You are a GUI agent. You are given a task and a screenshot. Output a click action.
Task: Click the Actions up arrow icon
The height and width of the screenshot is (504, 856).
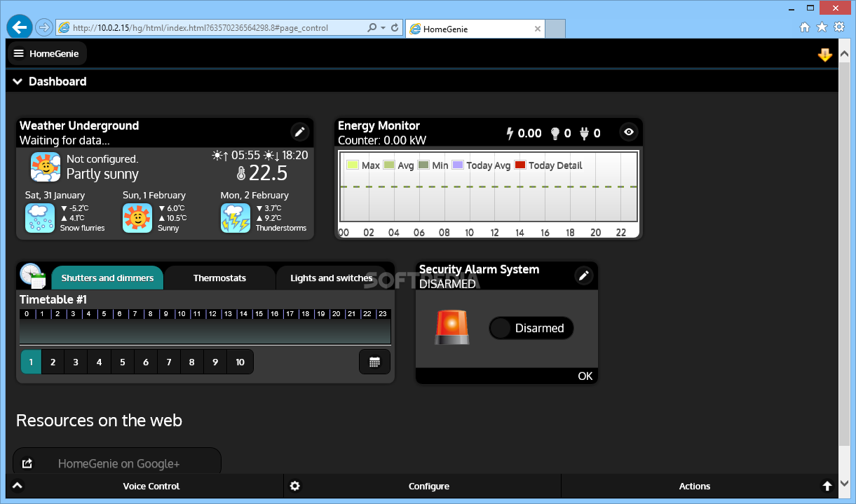click(x=827, y=486)
